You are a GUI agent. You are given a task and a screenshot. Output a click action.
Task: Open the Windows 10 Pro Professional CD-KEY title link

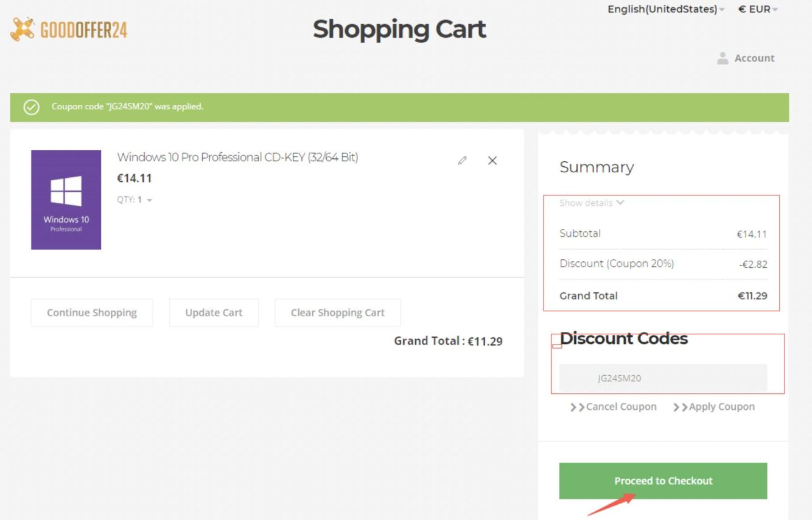tap(237, 157)
